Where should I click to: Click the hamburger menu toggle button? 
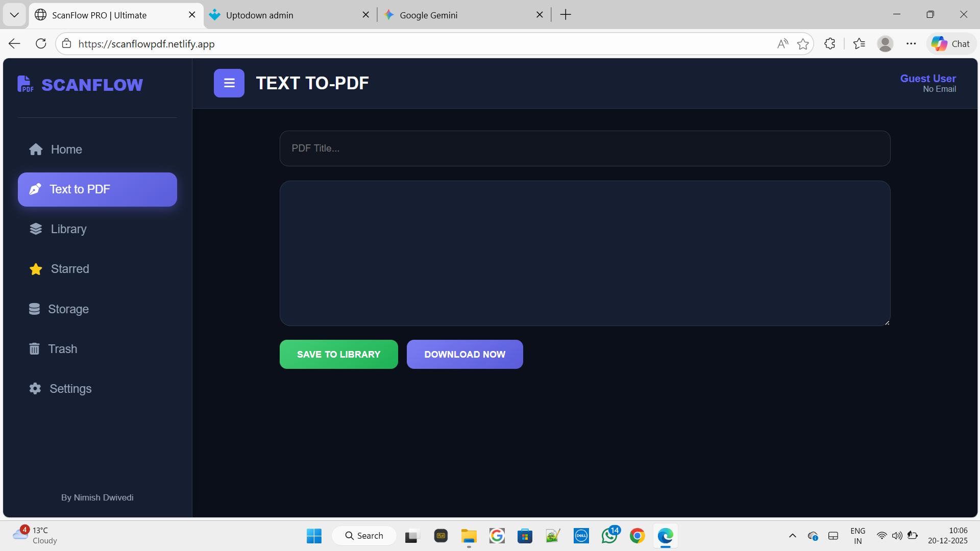click(x=229, y=83)
